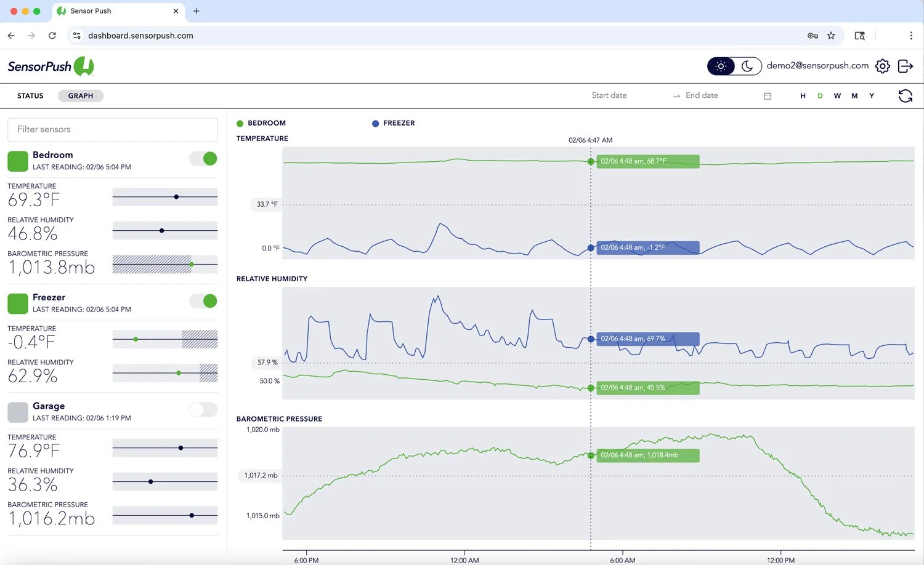Click the Garage gray color square
This screenshot has height=565, width=924.
[18, 412]
